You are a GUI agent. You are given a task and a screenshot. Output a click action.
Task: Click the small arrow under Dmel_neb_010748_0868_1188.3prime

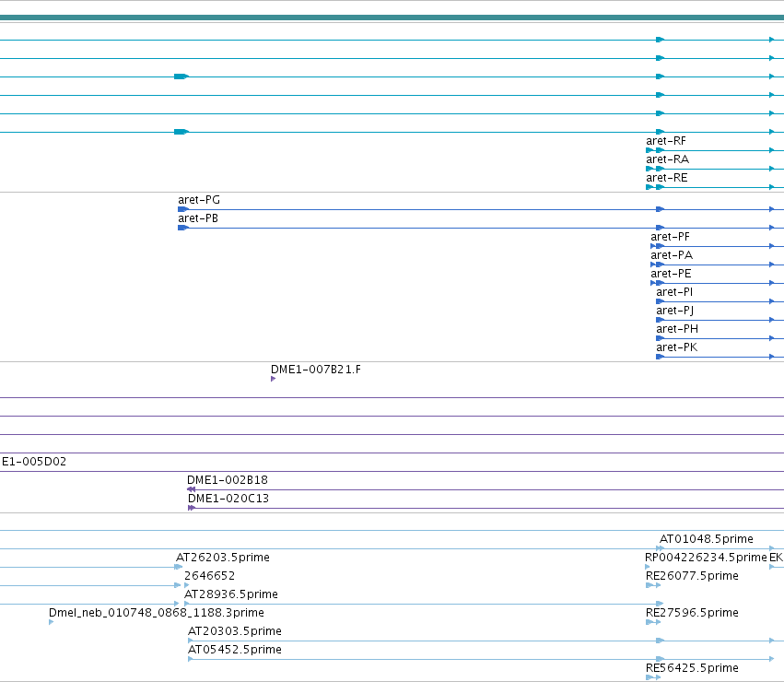tap(51, 622)
